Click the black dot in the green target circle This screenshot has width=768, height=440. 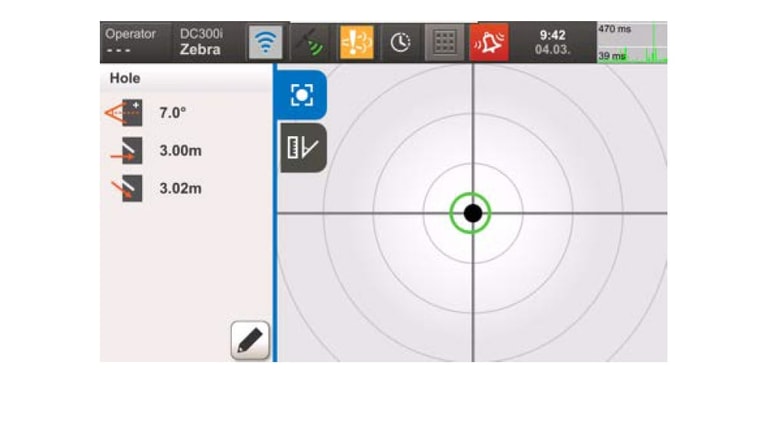pyautogui.click(x=472, y=213)
